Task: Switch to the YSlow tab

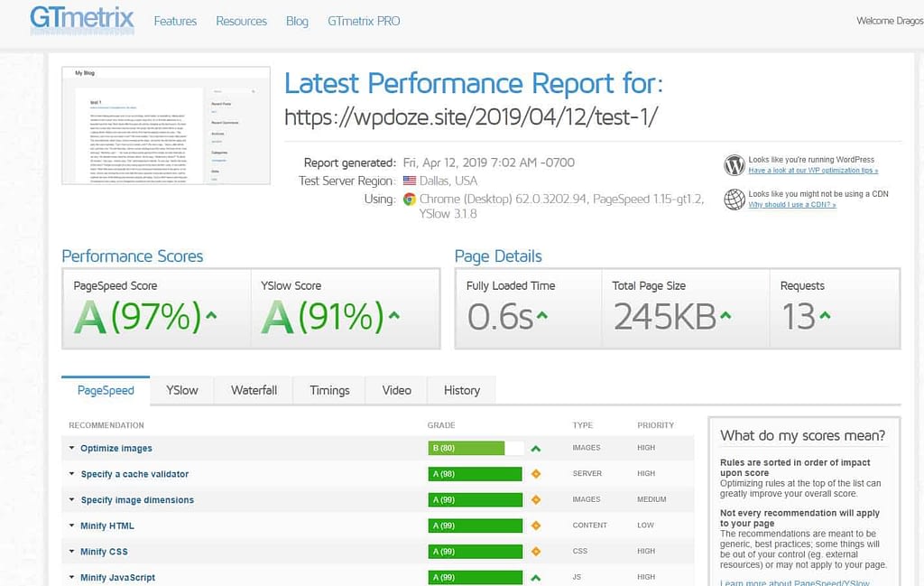Action: point(181,390)
